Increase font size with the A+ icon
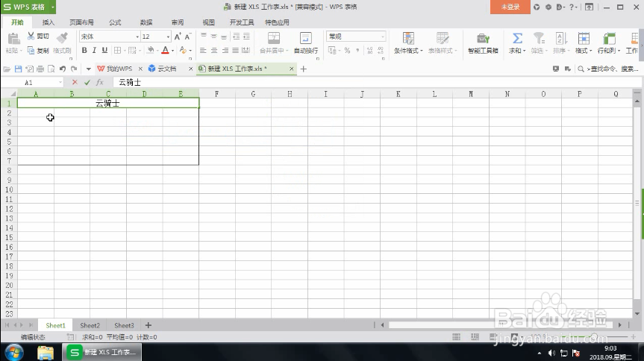This screenshot has width=644, height=361. (178, 37)
